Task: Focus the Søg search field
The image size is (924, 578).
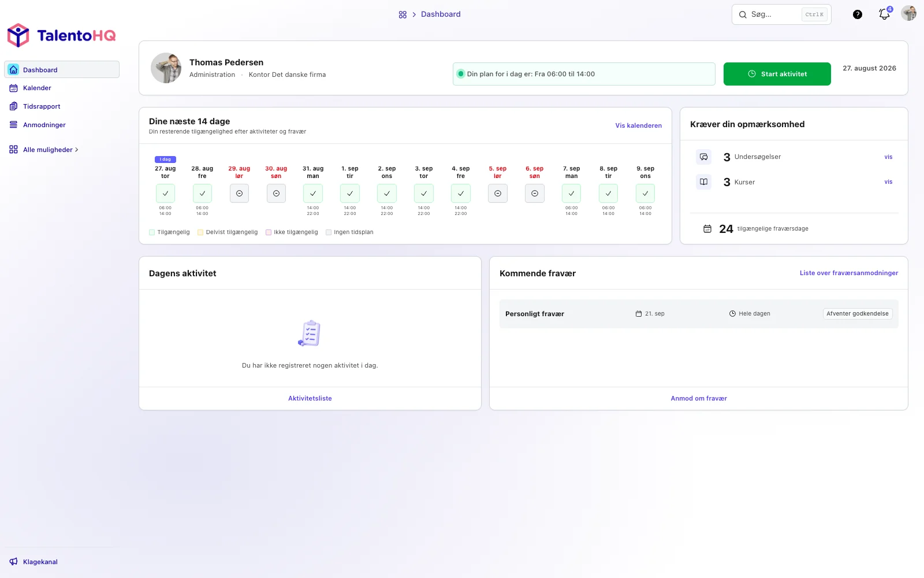Action: pos(781,14)
